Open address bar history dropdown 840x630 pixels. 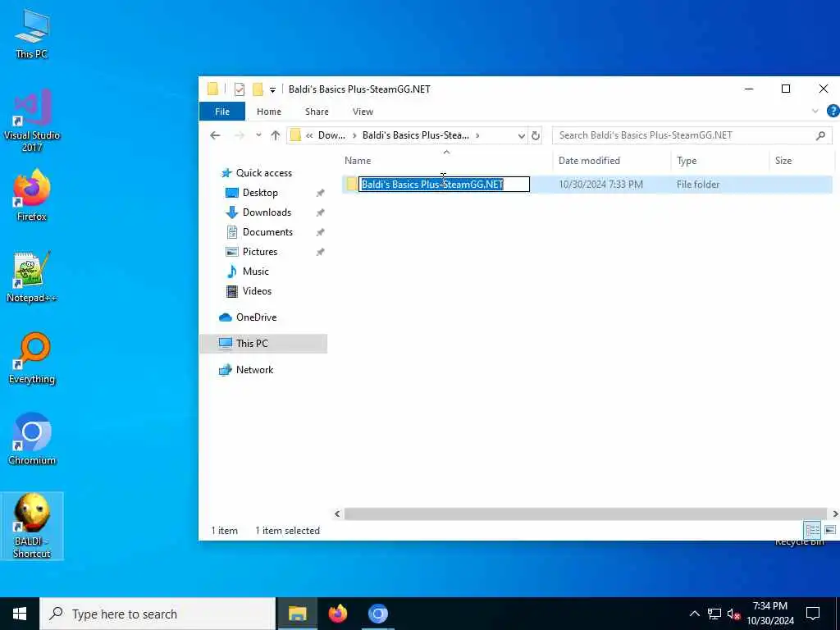point(521,136)
